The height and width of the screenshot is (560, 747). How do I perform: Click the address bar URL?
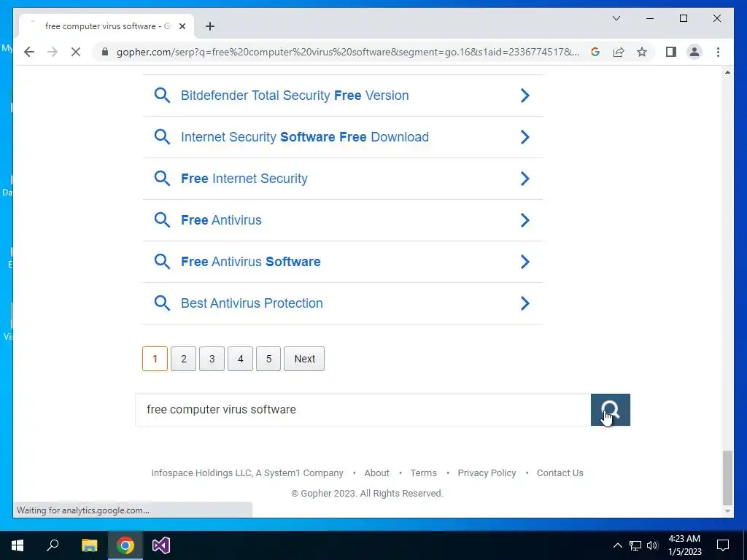pos(348,52)
